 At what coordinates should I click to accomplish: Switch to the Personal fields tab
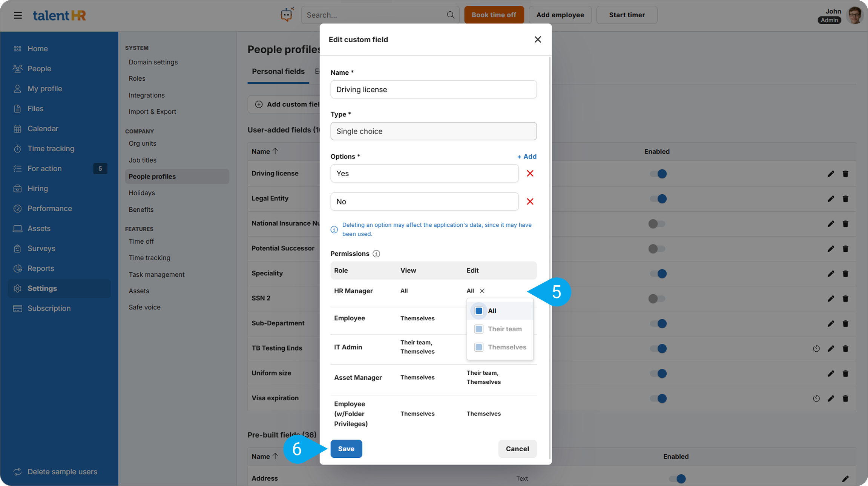click(x=278, y=71)
